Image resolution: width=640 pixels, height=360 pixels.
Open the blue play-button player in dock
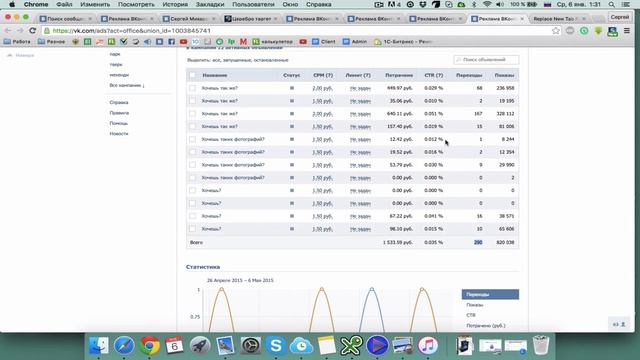coord(377,346)
